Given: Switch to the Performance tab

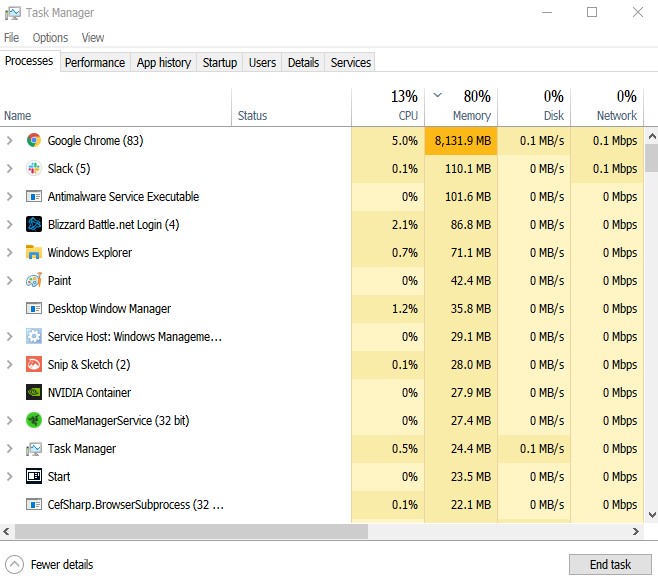Looking at the screenshot, I should [95, 63].
